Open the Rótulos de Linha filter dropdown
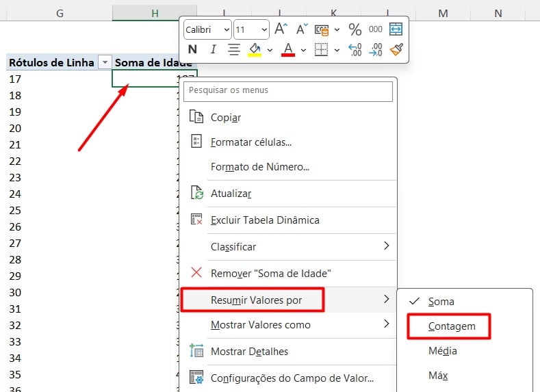The width and height of the screenshot is (540, 392). pos(105,62)
